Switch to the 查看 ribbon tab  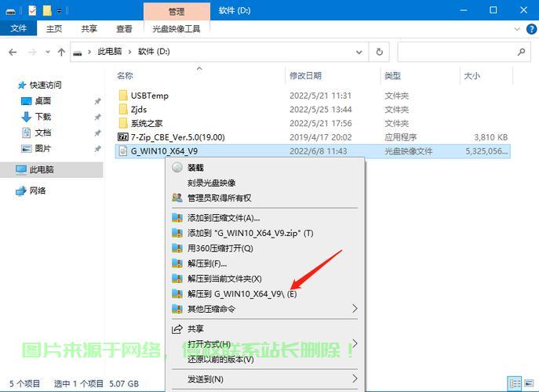pos(124,29)
